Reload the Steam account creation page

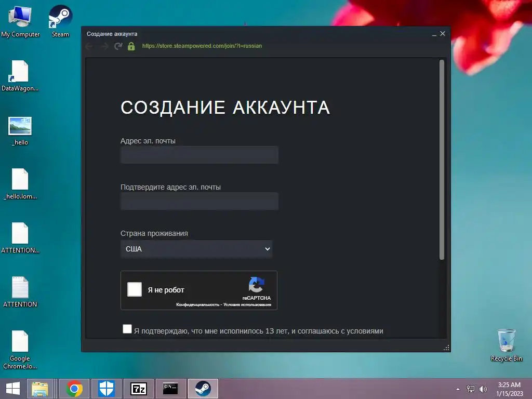(118, 46)
